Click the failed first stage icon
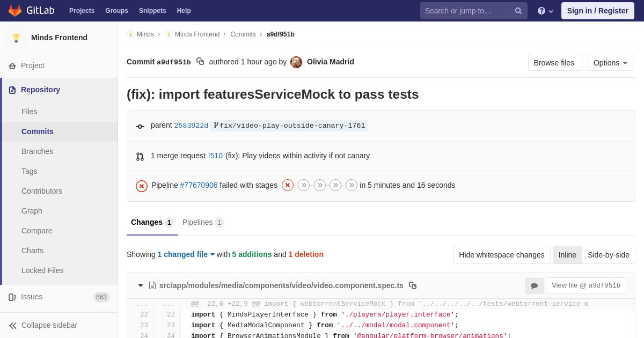 point(288,185)
